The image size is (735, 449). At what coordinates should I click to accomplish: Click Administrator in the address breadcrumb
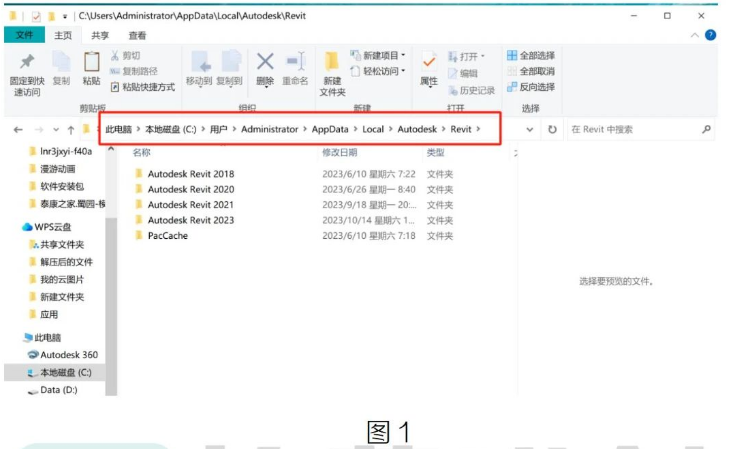pyautogui.click(x=270, y=129)
